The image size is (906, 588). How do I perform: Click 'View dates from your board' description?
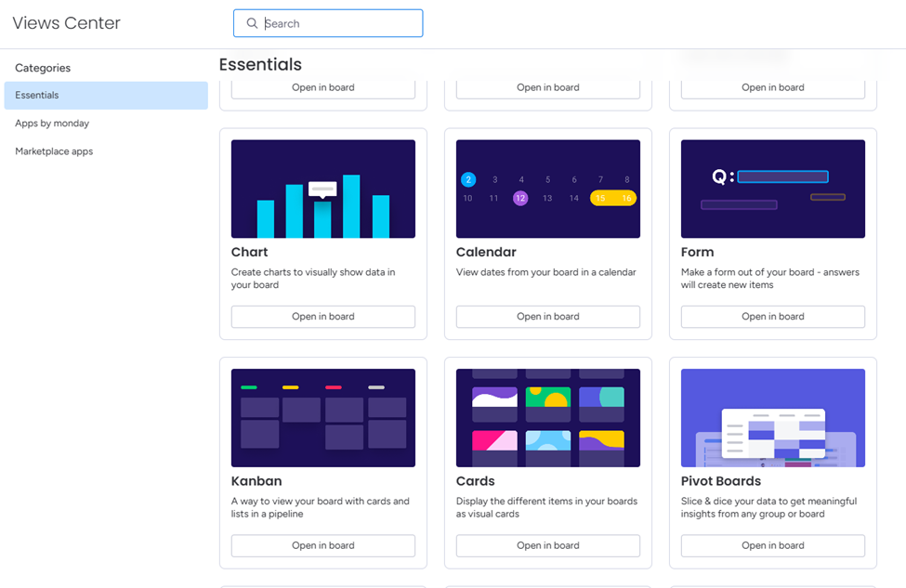coord(546,272)
